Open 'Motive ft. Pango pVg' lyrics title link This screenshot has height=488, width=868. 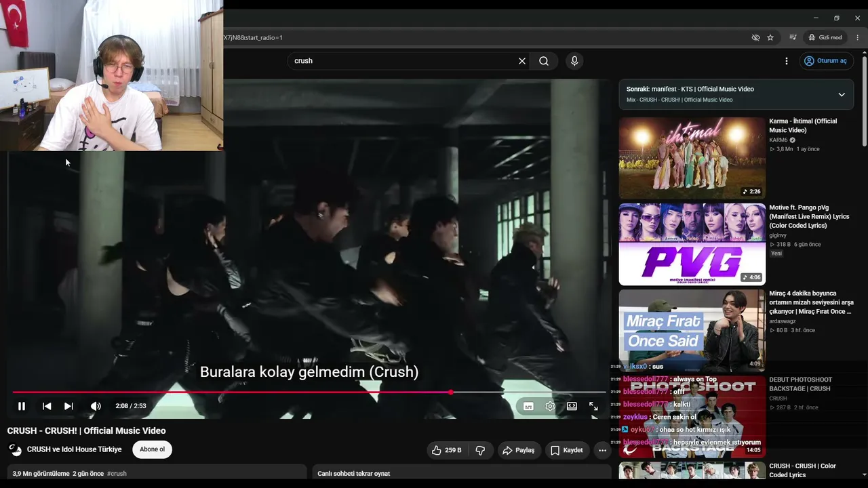(809, 216)
